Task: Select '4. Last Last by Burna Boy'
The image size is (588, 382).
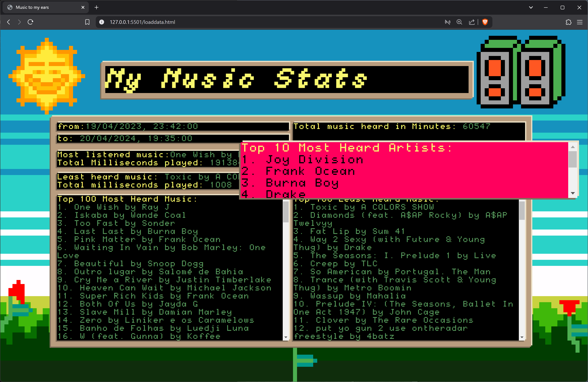Action: (128, 231)
